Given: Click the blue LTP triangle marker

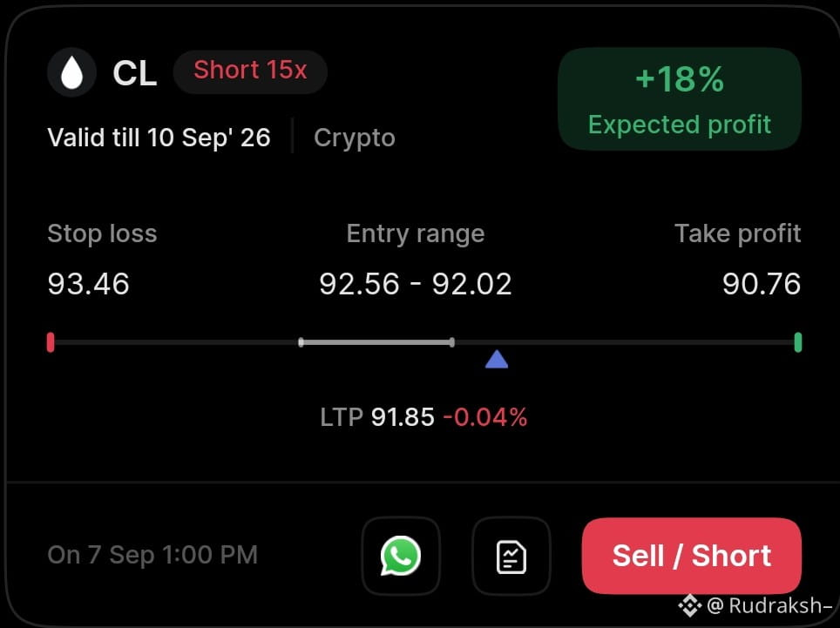Looking at the screenshot, I should pos(497,359).
